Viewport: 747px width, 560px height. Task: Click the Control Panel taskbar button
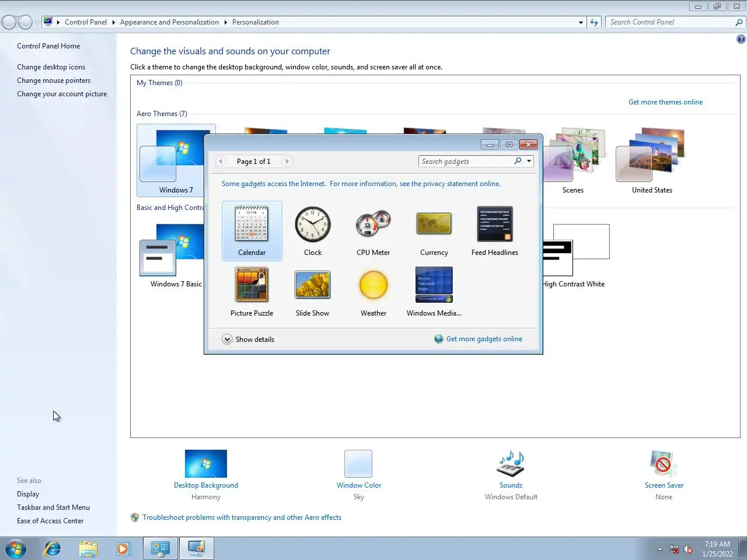160,548
